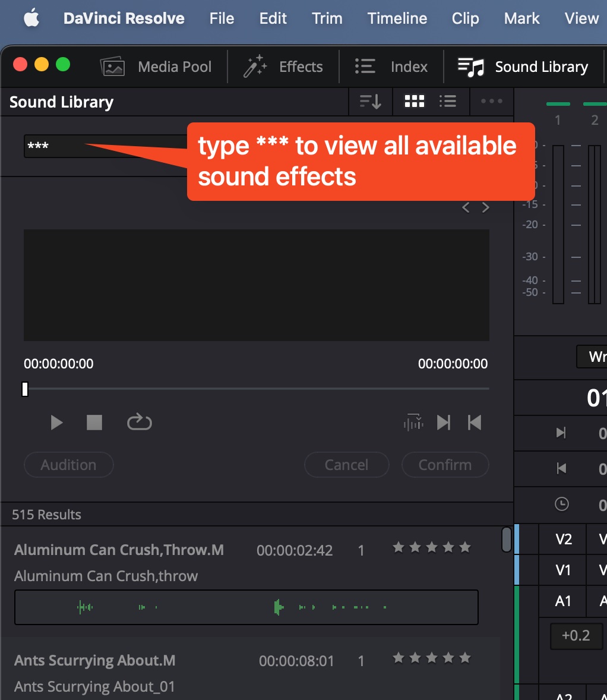
Task: Click the waveform sync-to-timeline icon
Action: coord(413,422)
